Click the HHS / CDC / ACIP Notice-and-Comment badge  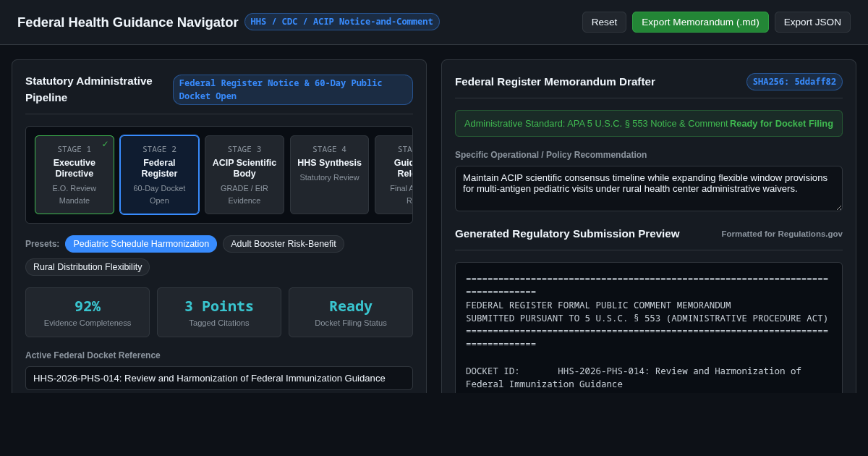[x=341, y=22]
